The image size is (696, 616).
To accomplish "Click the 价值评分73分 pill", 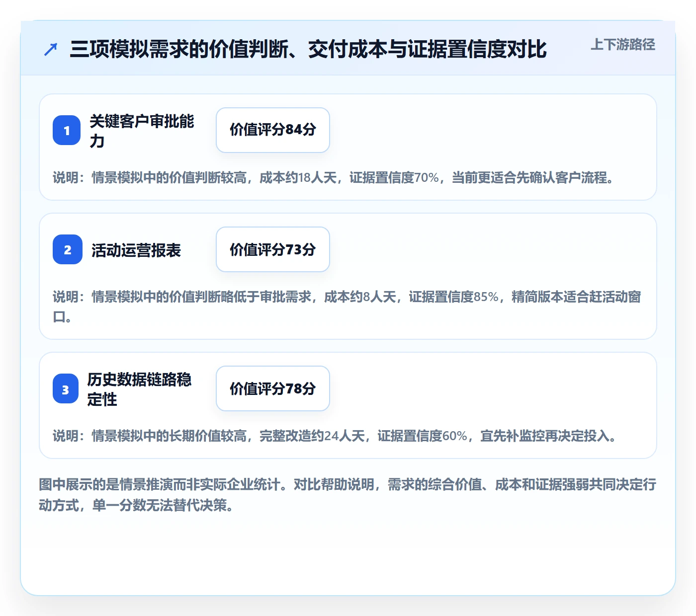I will (x=273, y=249).
